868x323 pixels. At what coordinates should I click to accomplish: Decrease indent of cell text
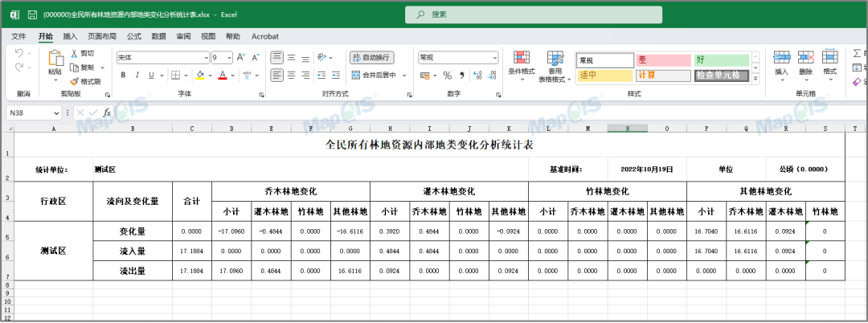321,76
